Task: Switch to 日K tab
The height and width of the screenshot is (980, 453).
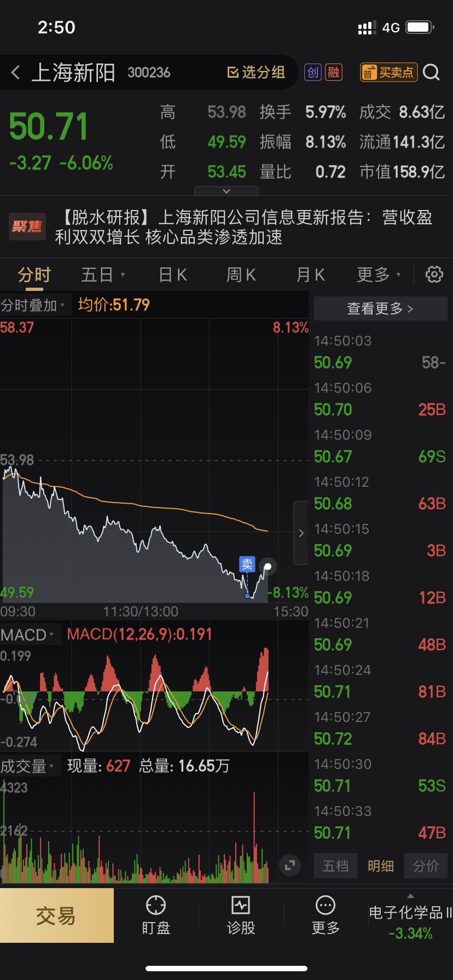Action: pyautogui.click(x=173, y=275)
